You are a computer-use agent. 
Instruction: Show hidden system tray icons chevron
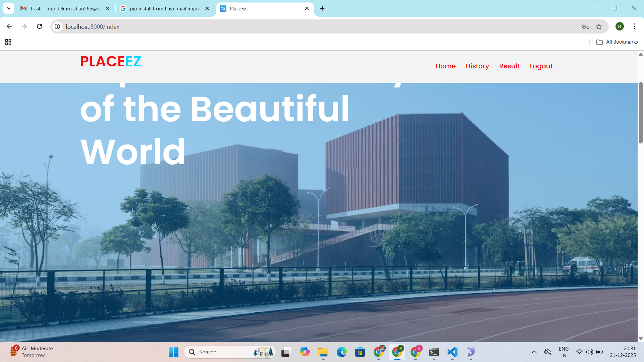click(534, 352)
